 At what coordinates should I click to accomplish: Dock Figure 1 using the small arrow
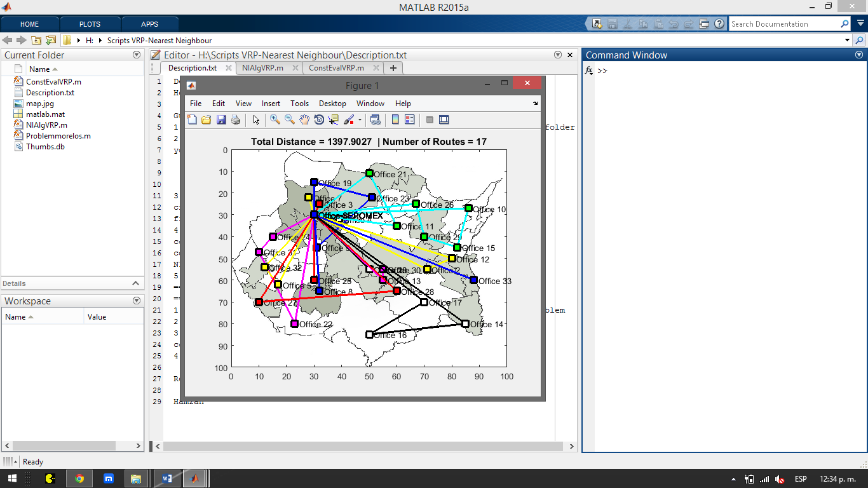coord(536,103)
